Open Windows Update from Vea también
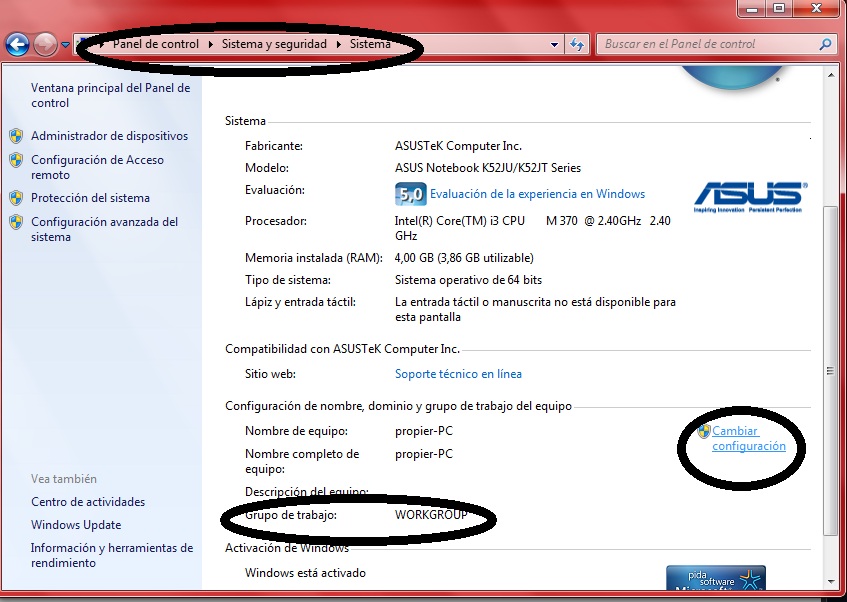This screenshot has width=847, height=602. pyautogui.click(x=76, y=525)
